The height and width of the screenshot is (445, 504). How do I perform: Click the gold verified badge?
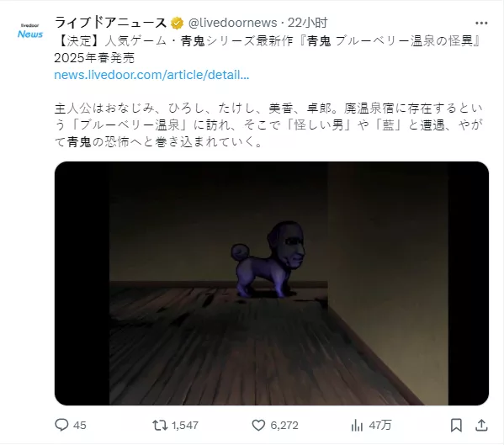177,24
